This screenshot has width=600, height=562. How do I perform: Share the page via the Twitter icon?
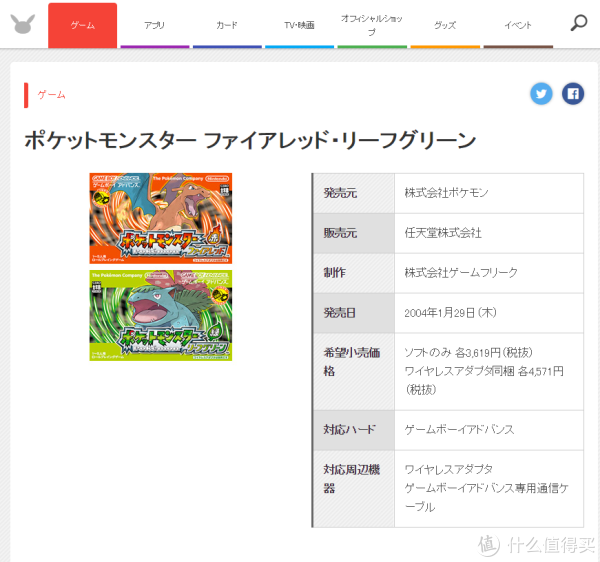point(541,94)
